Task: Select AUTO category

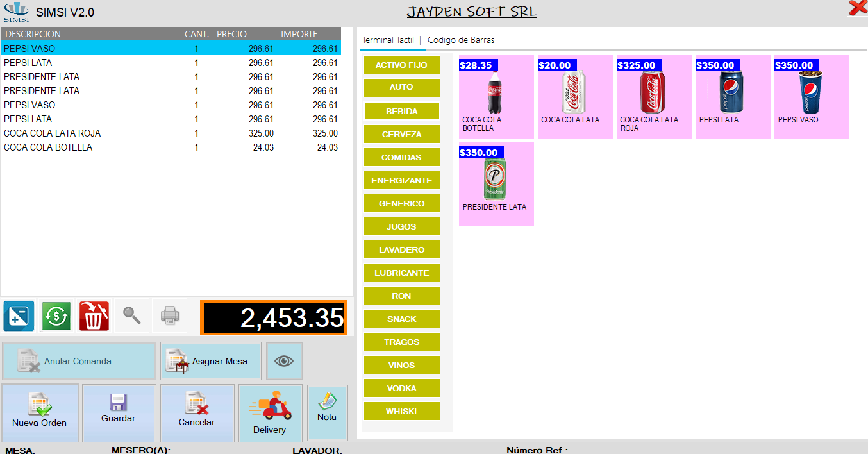Action: point(401,88)
